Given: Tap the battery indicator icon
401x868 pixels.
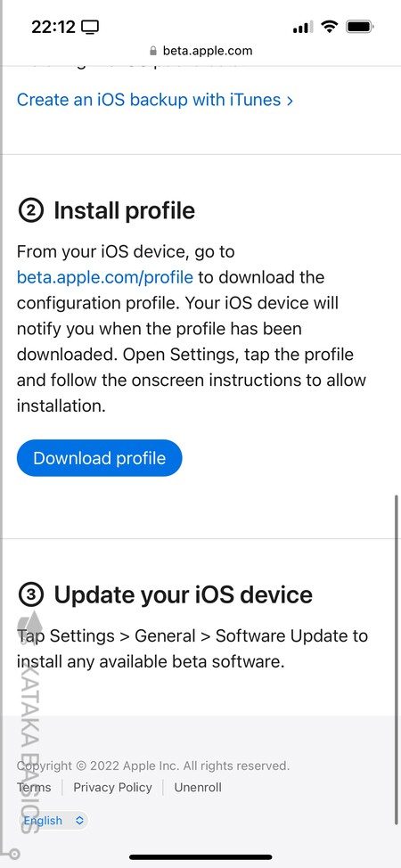Looking at the screenshot, I should tap(360, 26).
